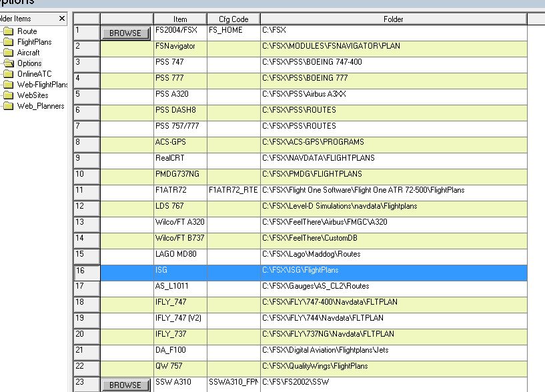The image size is (545, 392).
Task: Click folder path C:\FSX\NAVDATA\FLIGHTPLANS
Action: point(394,161)
